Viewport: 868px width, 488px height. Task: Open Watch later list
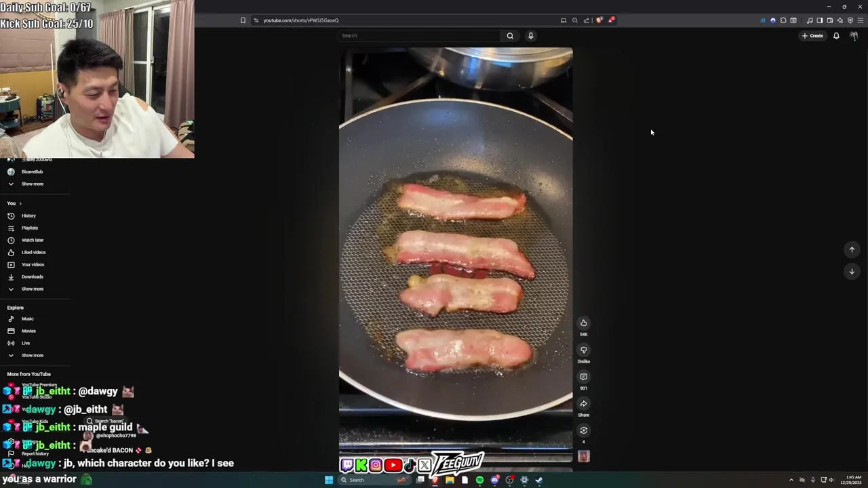coord(34,240)
